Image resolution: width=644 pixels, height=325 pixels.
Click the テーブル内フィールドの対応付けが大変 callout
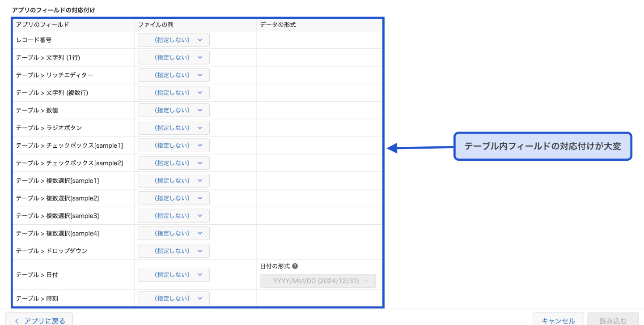point(542,146)
